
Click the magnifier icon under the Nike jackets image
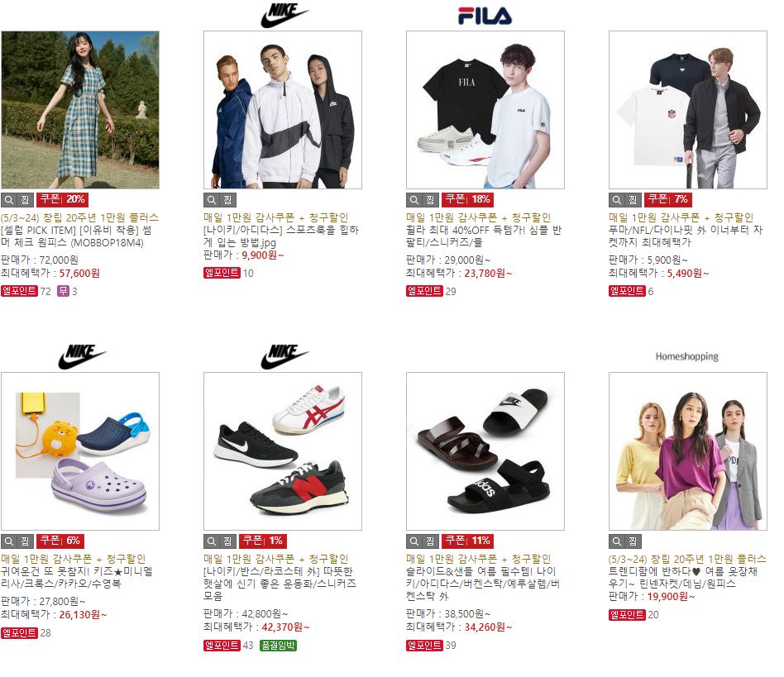click(x=212, y=200)
